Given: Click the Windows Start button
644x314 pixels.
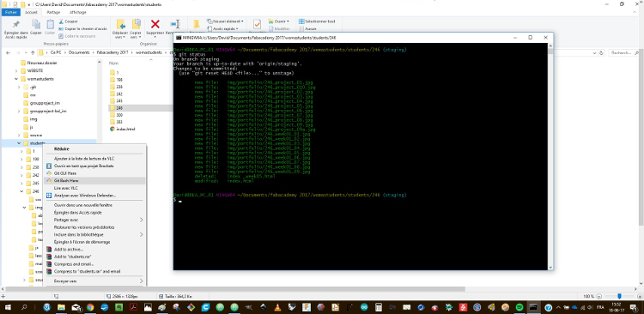Looking at the screenshot, I should point(9,306).
